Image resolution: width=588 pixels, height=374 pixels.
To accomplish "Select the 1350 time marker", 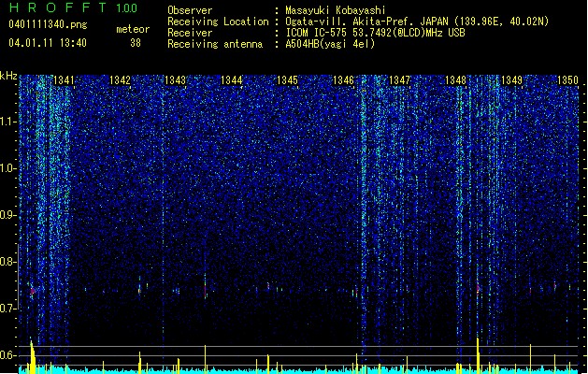I will point(567,80).
